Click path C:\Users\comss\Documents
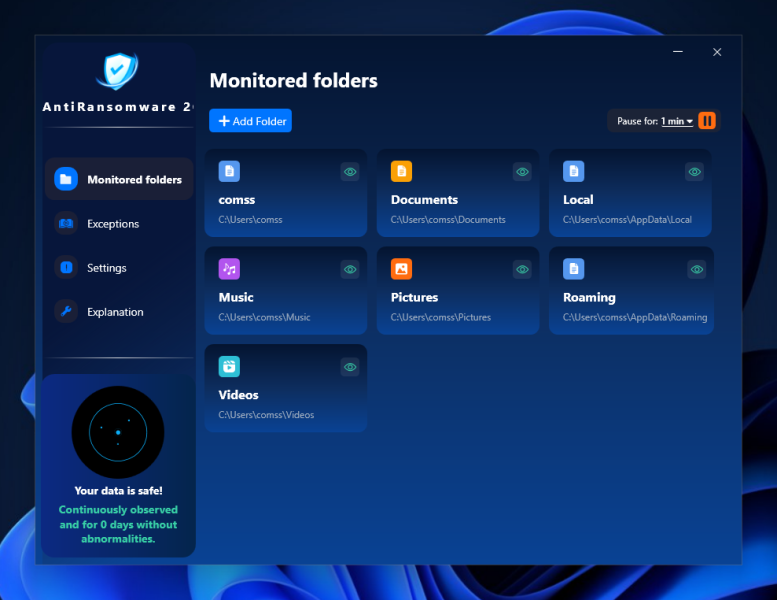 pos(448,219)
